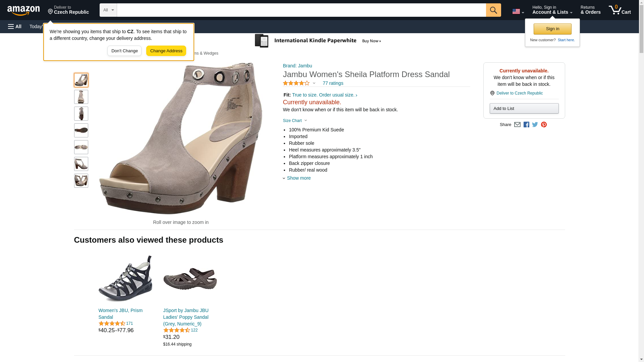The width and height of the screenshot is (644, 362).
Task: Share product via email icon
Action: (x=517, y=125)
